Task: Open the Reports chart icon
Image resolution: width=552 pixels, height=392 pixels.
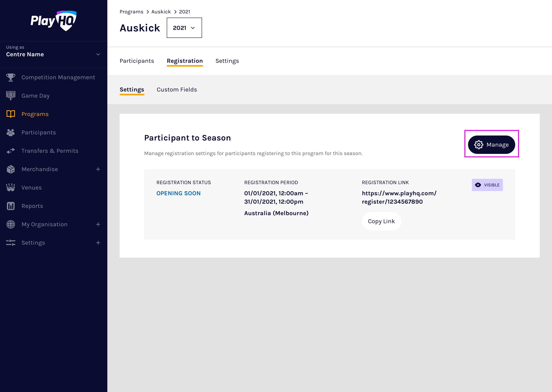Action: coord(11,206)
